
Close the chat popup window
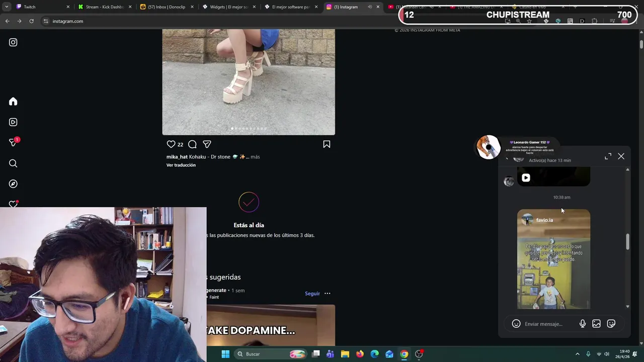[621, 156]
